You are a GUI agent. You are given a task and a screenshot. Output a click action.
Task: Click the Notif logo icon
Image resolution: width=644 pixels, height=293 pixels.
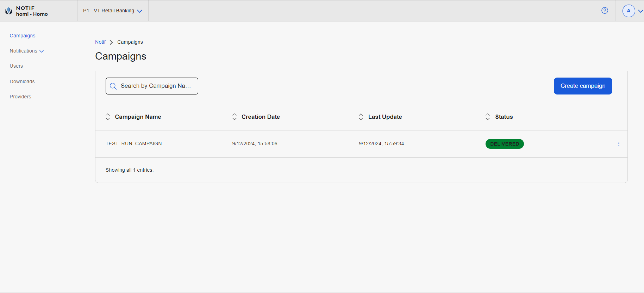coord(9,11)
